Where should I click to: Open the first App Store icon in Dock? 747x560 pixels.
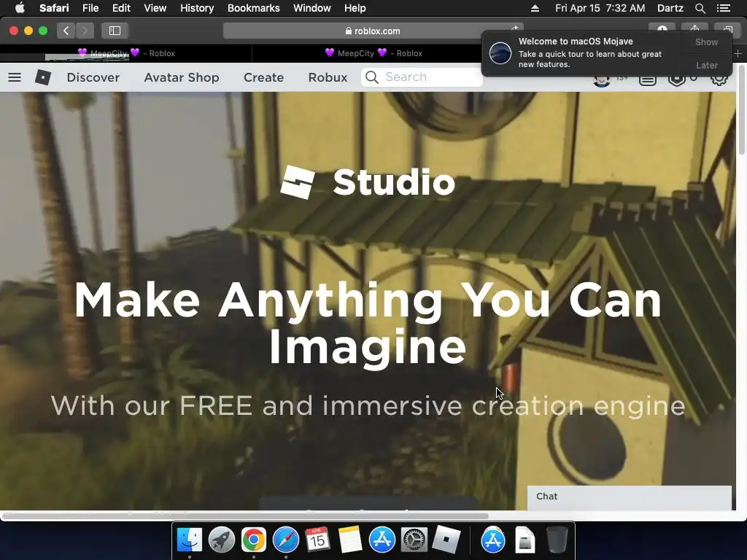click(x=382, y=540)
